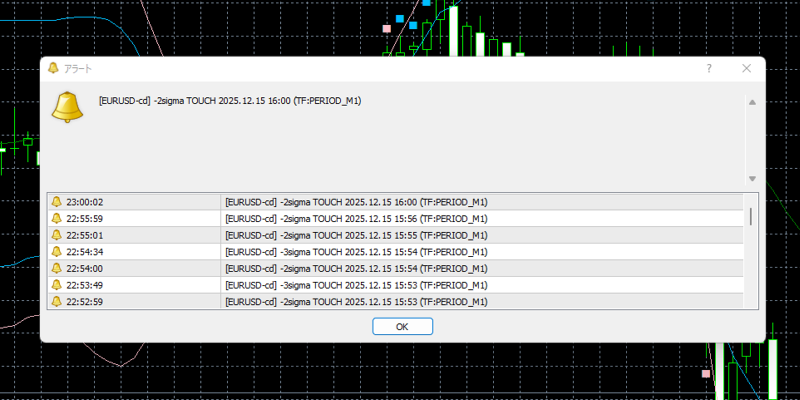Click bell icon of the 22:55:59 alert
Image resolution: width=800 pixels, height=400 pixels.
tap(57, 218)
